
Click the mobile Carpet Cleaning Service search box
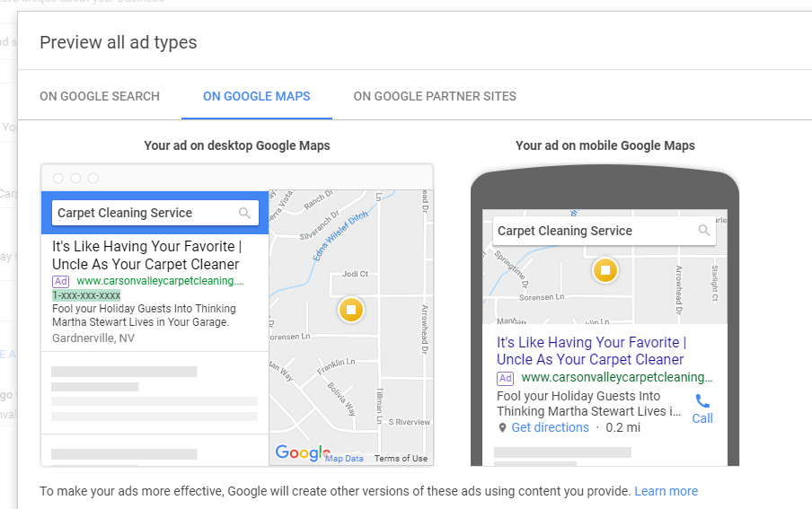[x=593, y=231]
